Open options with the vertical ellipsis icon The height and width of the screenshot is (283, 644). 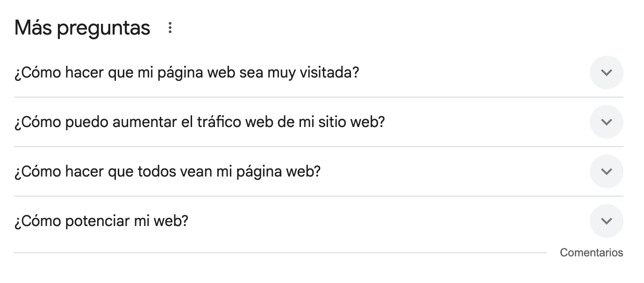(x=170, y=28)
